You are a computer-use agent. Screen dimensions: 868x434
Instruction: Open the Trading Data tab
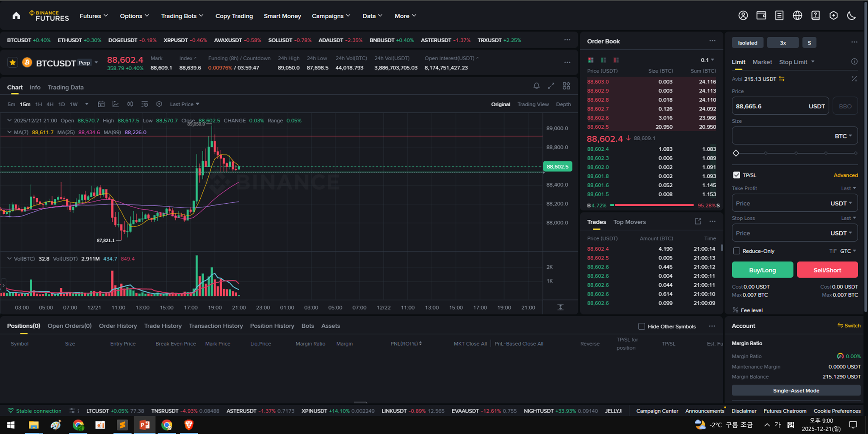click(66, 87)
